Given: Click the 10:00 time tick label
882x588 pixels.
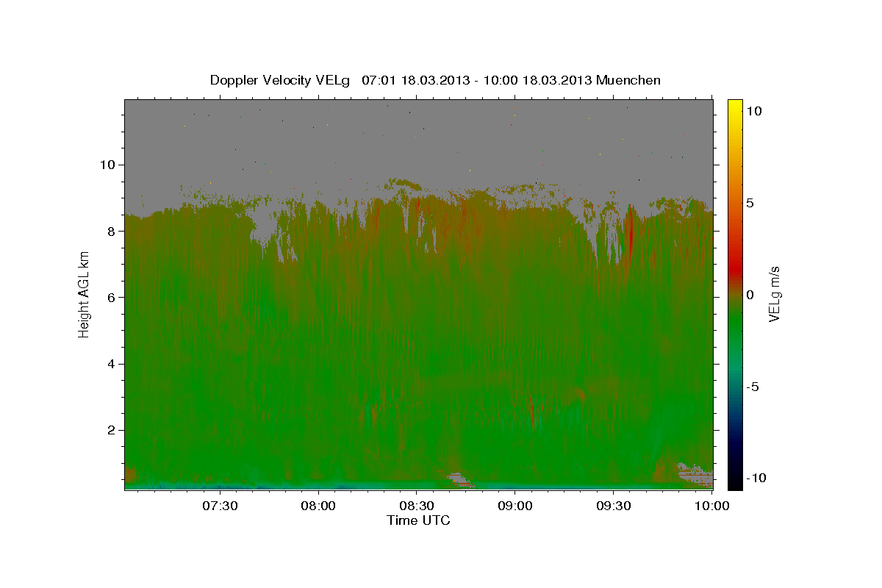Looking at the screenshot, I should (x=714, y=506).
